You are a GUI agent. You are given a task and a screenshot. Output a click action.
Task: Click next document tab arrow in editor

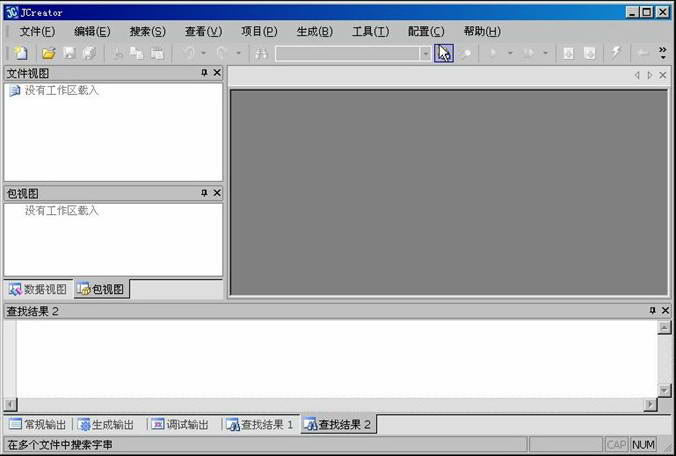(650, 75)
